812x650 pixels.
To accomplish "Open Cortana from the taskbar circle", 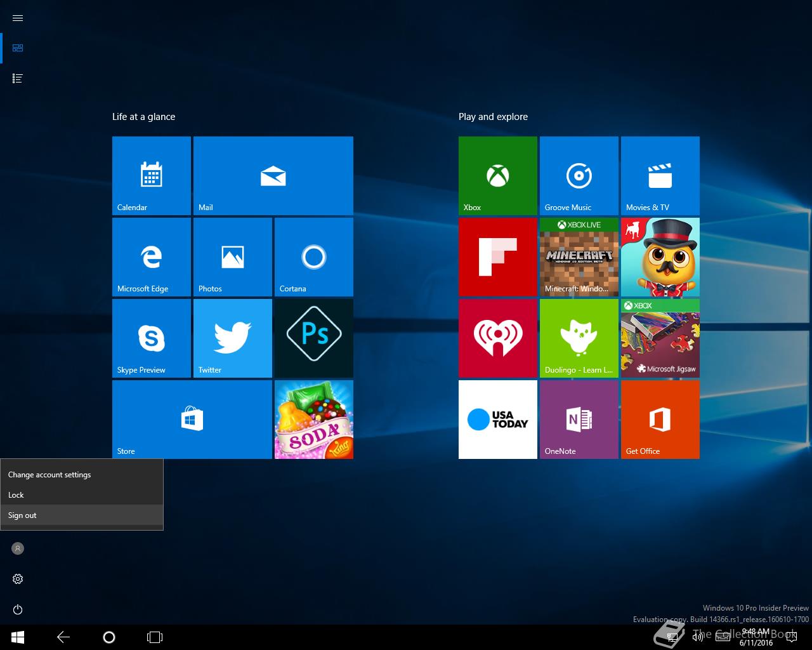I will pyautogui.click(x=109, y=637).
